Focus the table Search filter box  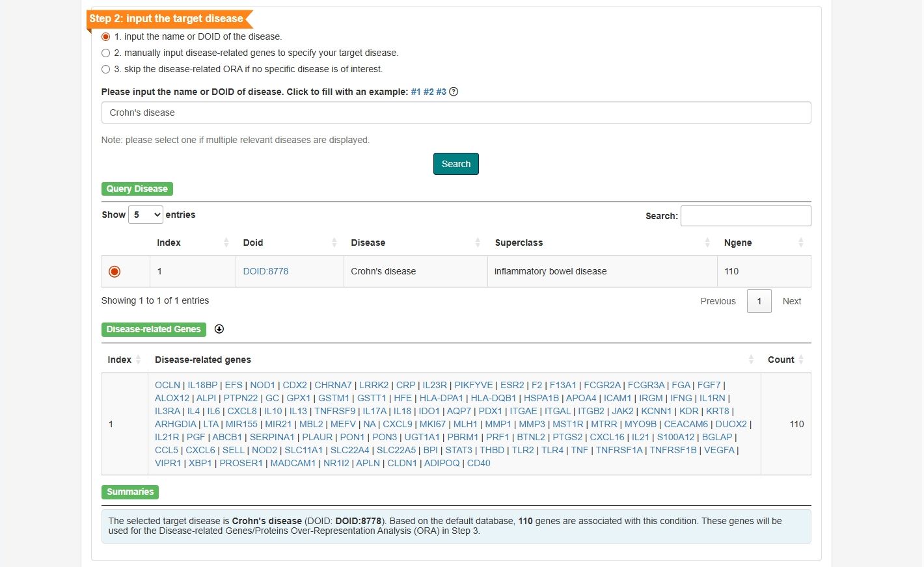click(746, 216)
